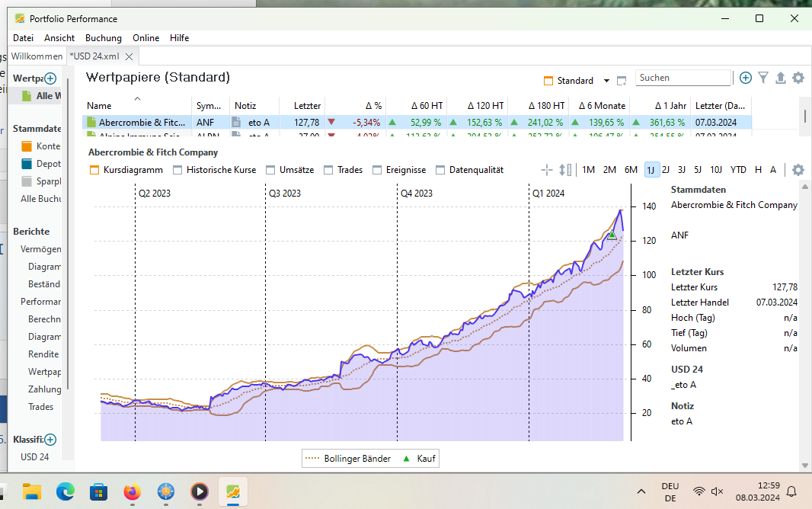This screenshot has width=812, height=509.
Task: Click the down arrow of Stammdaten panel scrollbar
Action: [x=804, y=466]
